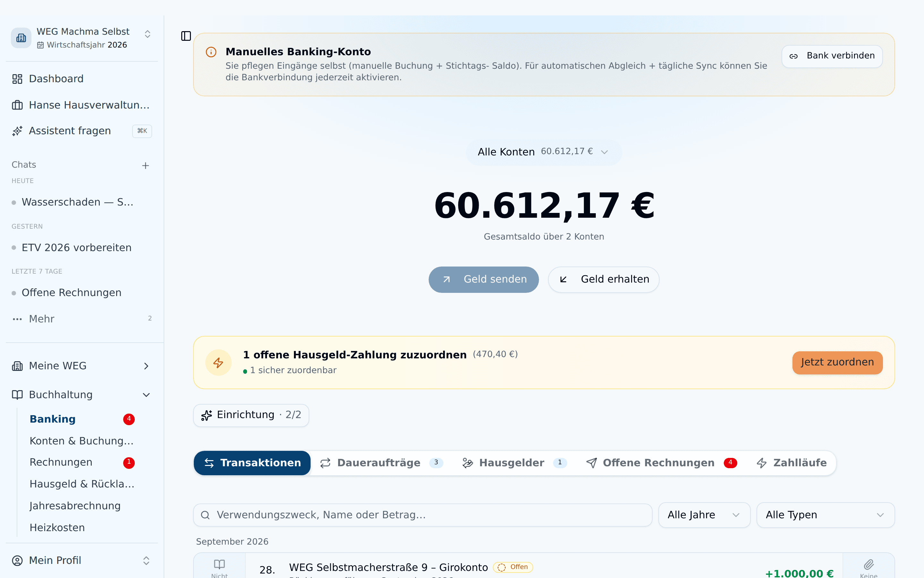Switch to the Zahlläufe tab
924x578 pixels.
pos(791,463)
